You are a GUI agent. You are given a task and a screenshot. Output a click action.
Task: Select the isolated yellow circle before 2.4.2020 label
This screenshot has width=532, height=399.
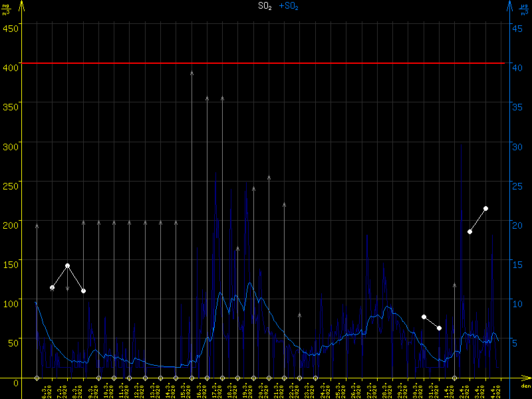(x=455, y=378)
